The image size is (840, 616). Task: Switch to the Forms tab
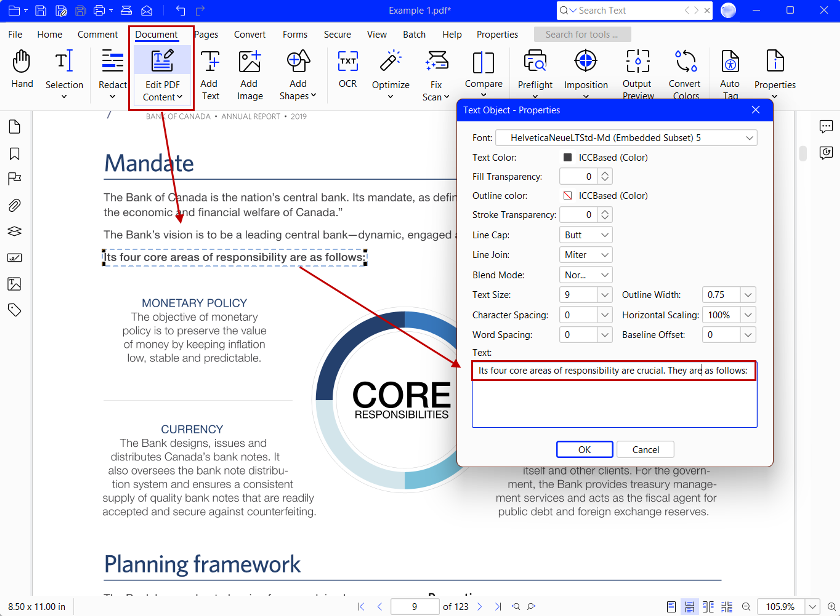(295, 34)
